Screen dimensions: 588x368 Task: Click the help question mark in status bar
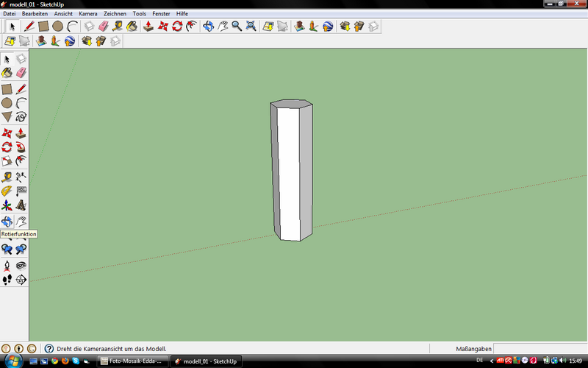(49, 348)
